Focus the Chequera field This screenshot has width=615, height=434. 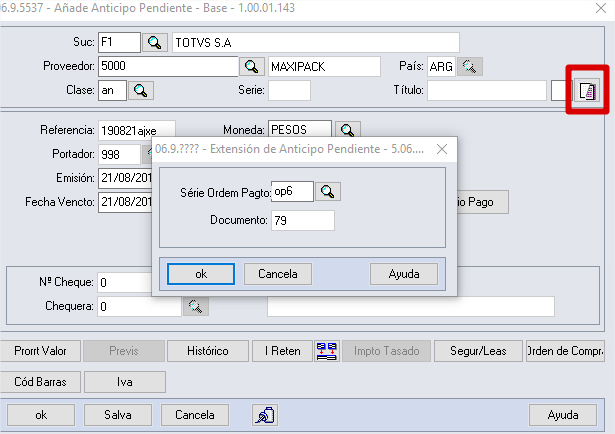(139, 306)
